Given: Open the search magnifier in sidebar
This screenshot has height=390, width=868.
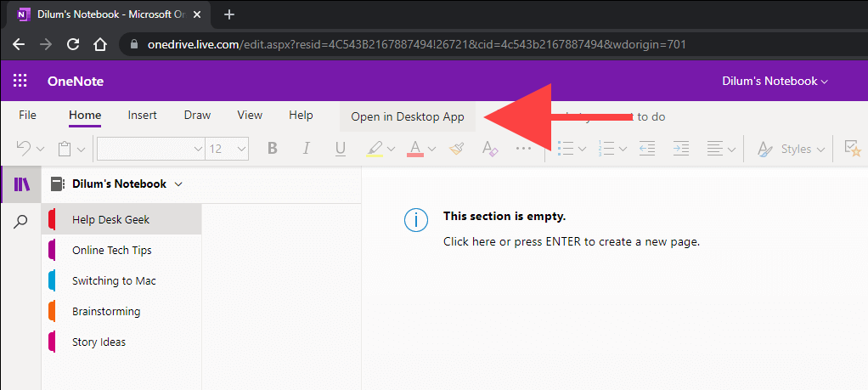Looking at the screenshot, I should [21, 222].
